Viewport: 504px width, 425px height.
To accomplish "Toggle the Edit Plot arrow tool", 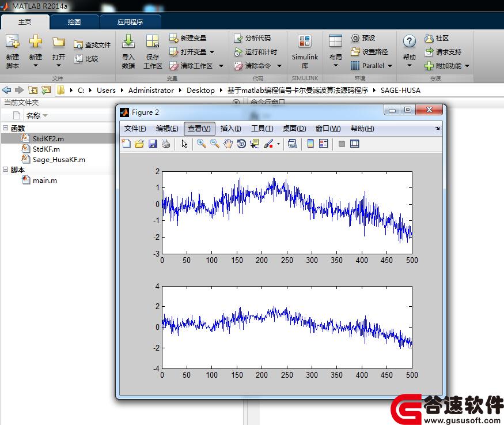I will [x=184, y=144].
